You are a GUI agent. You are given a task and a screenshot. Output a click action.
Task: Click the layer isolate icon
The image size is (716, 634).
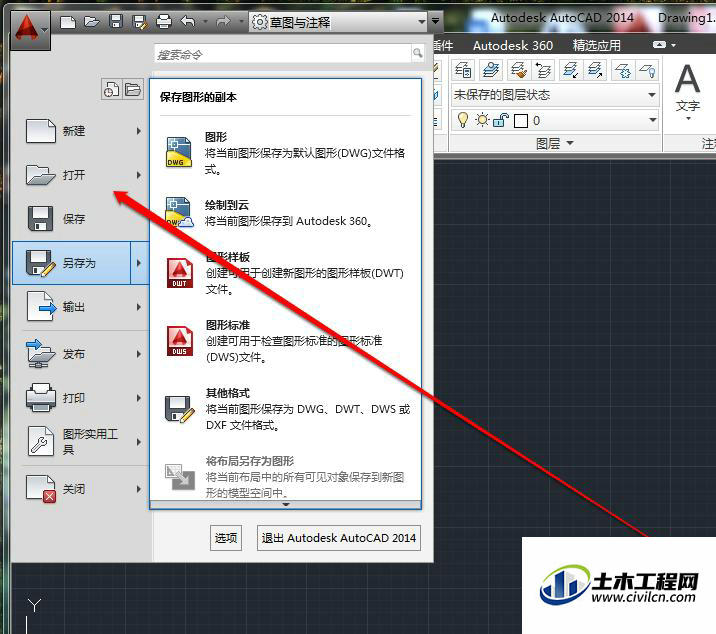pyautogui.click(x=570, y=70)
